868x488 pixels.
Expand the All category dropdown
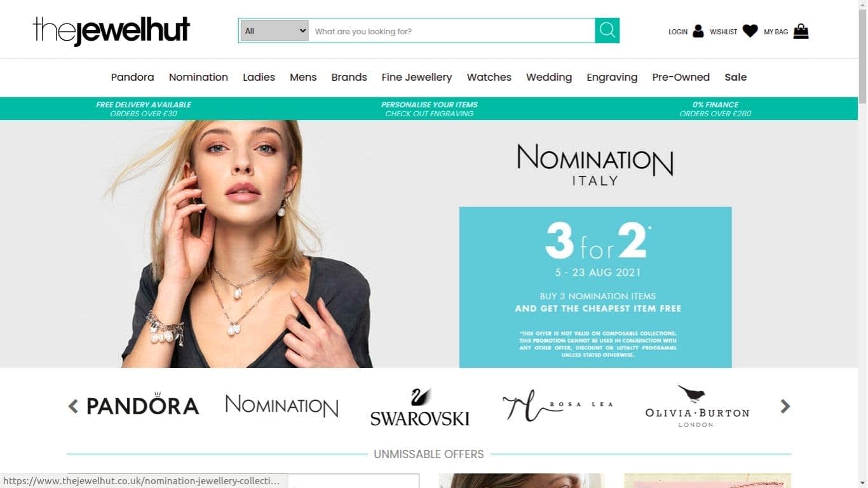click(275, 30)
